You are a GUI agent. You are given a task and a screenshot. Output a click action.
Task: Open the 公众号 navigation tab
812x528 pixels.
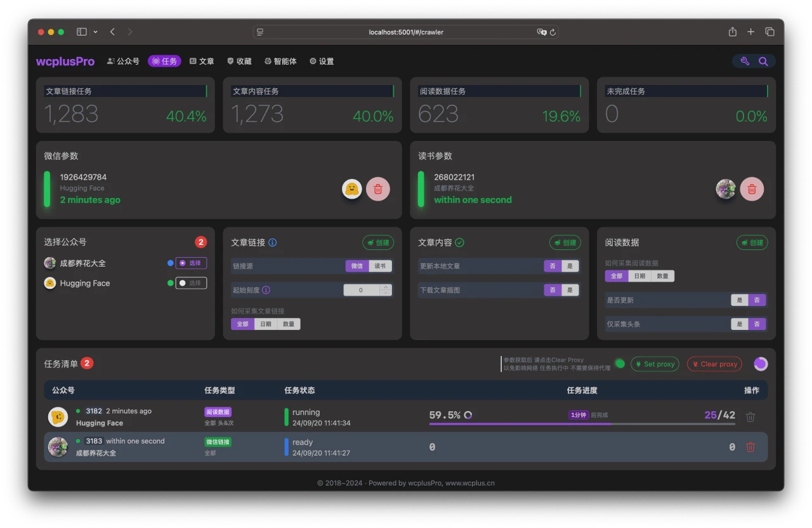pos(123,62)
